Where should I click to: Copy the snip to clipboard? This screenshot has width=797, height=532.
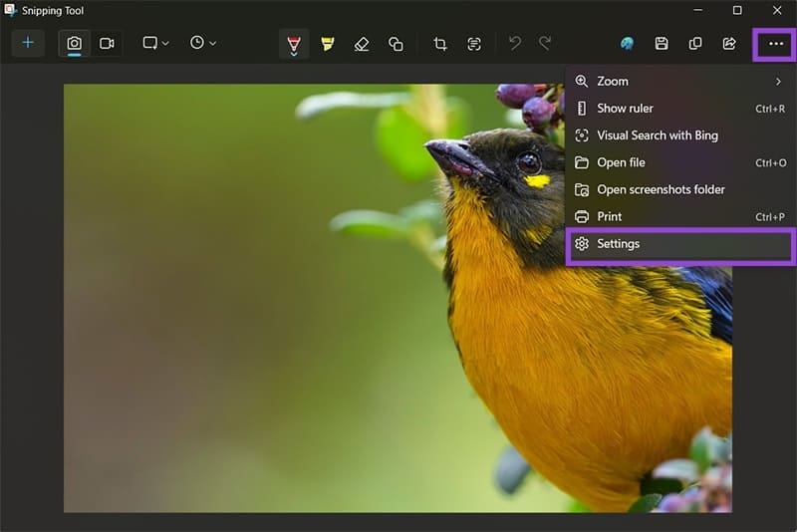coord(695,44)
